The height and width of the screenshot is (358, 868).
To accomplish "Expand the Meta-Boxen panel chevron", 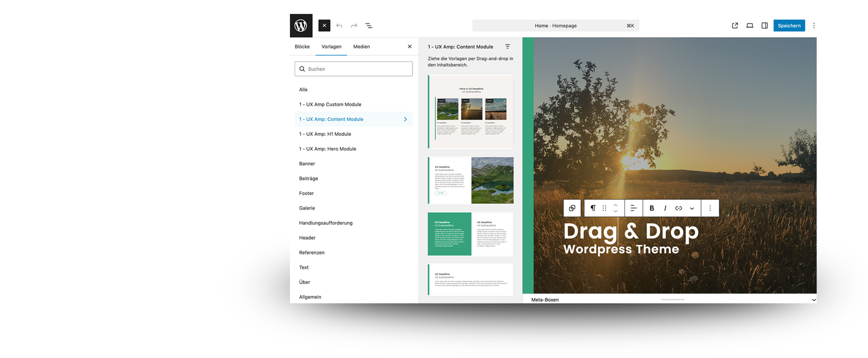I will 813,300.
